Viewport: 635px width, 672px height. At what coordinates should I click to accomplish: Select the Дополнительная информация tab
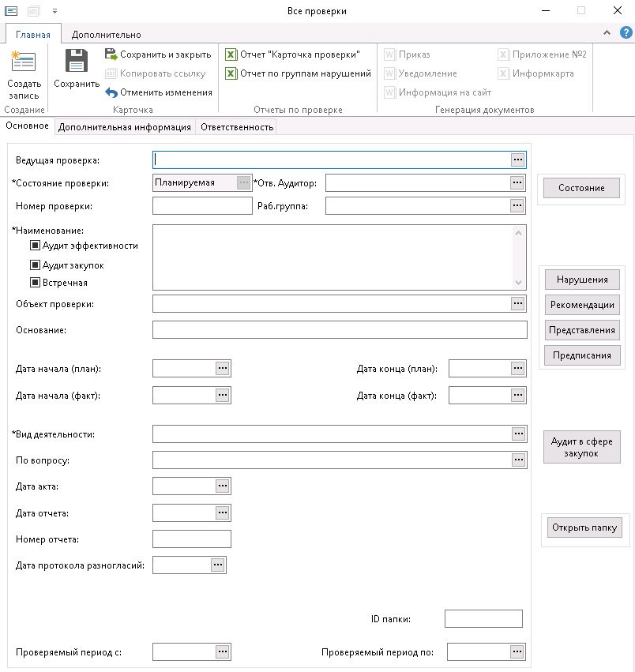point(124,127)
